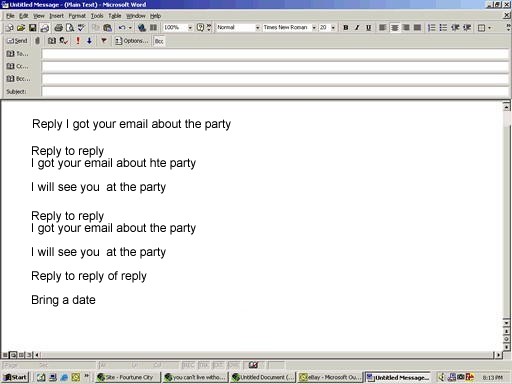Create a new blank document
512x384 pixels.
pos(10,28)
